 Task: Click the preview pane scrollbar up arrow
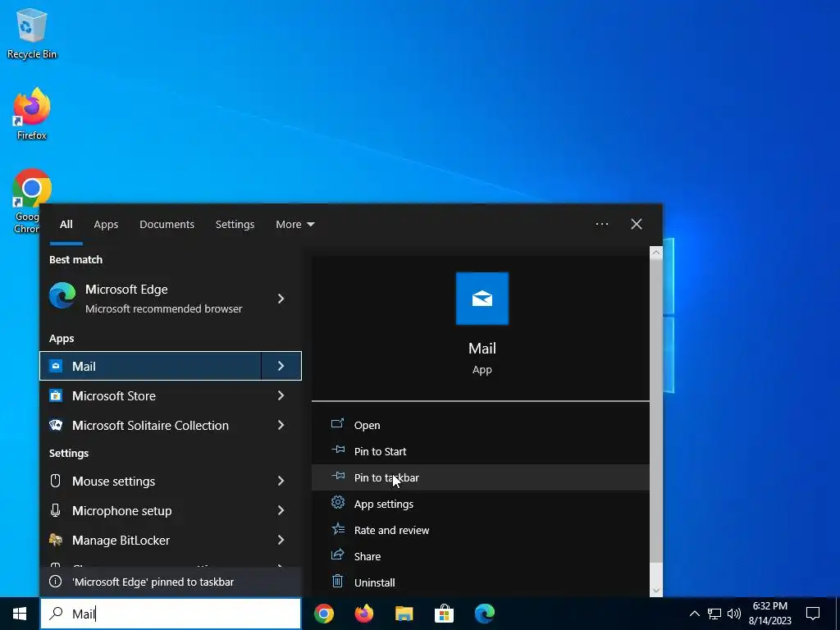(x=655, y=253)
